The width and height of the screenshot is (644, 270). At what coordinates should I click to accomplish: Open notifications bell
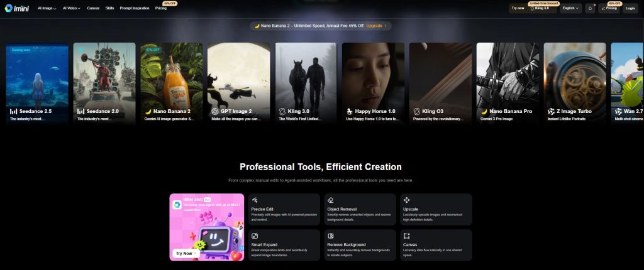(x=590, y=8)
